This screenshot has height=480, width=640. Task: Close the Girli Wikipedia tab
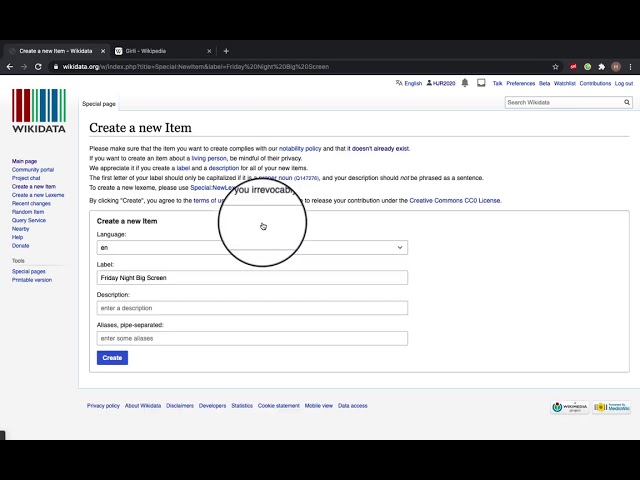(209, 51)
